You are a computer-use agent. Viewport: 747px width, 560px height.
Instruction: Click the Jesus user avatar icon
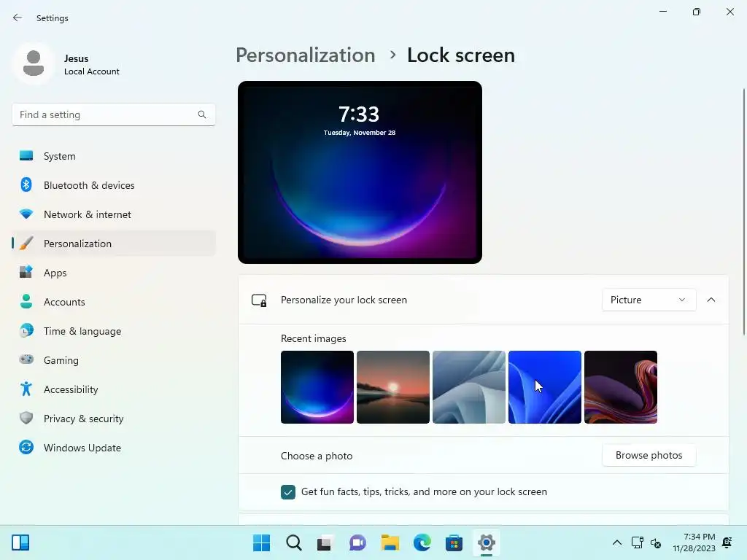tap(34, 64)
